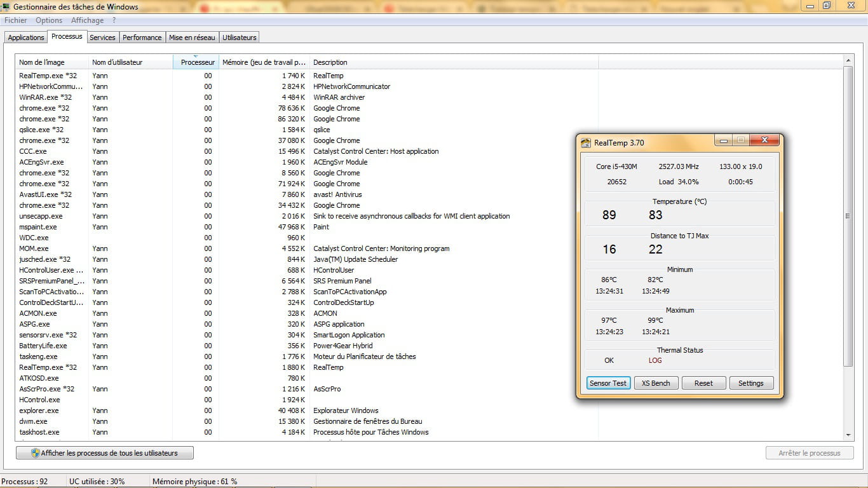The width and height of the screenshot is (868, 488).
Task: Select the mspaint.exe process
Action: tap(307, 227)
